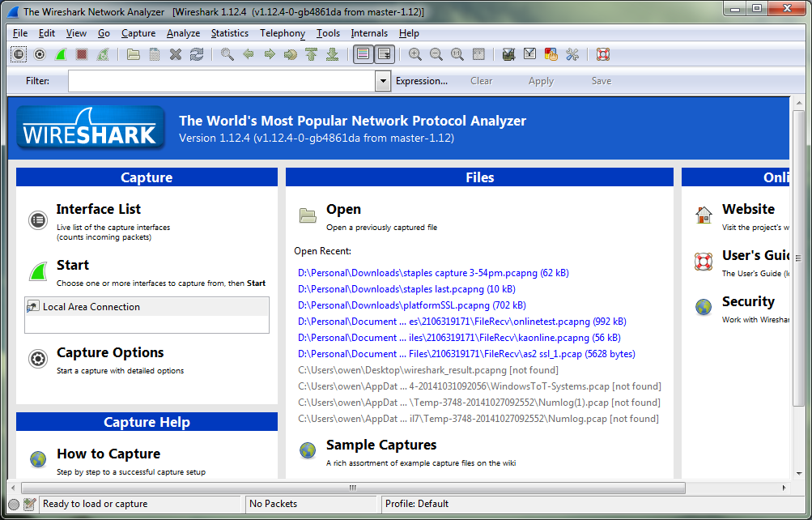Go forward with the right arrow icon
812x520 pixels.
coord(270,54)
